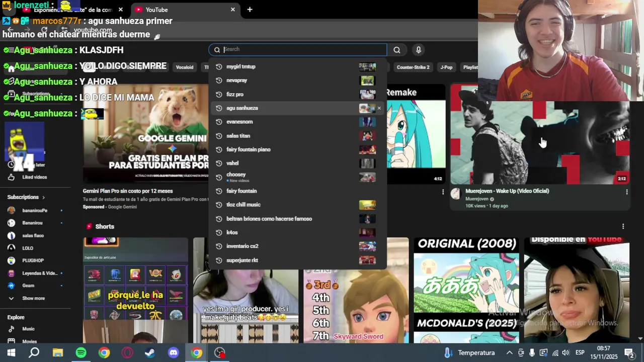Open the Geam channel avatar in subscriptions
The height and width of the screenshot is (362, 644).
[x=11, y=286]
